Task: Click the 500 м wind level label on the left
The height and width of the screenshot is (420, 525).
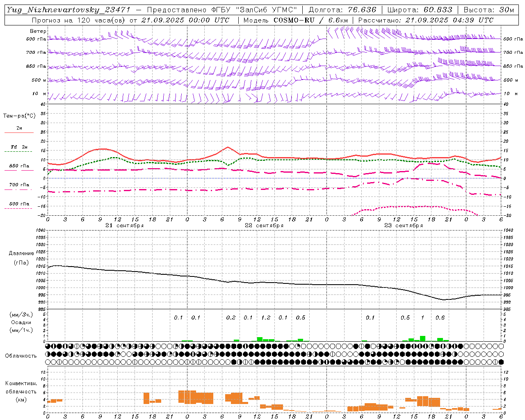Action: 39,80
